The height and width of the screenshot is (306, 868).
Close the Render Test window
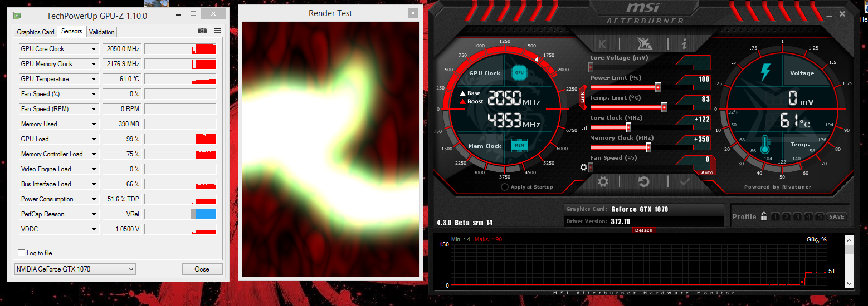coord(413,13)
